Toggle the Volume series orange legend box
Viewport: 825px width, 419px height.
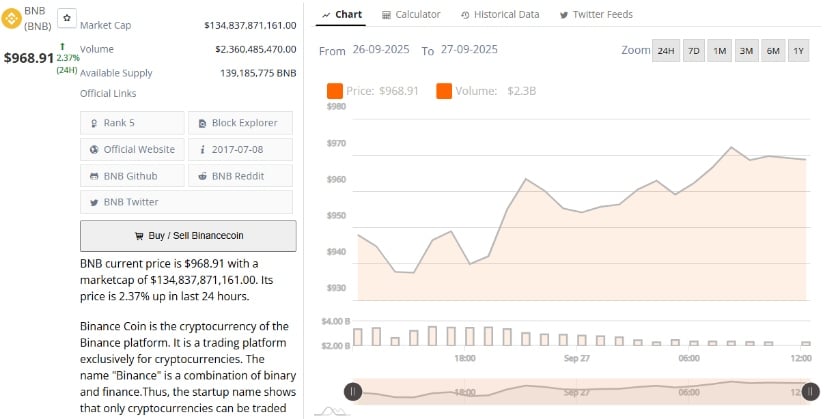tap(444, 91)
